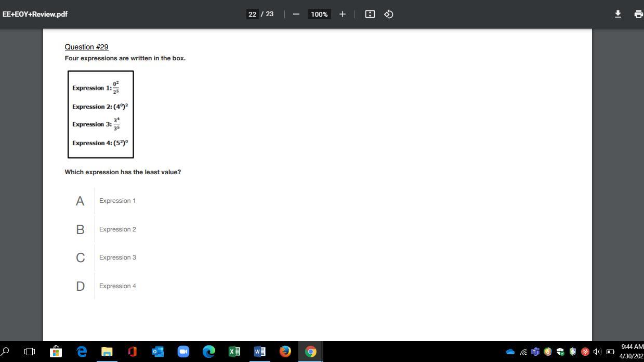
Task: Open Microsoft Store from the taskbar
Action: pyautogui.click(x=55, y=352)
